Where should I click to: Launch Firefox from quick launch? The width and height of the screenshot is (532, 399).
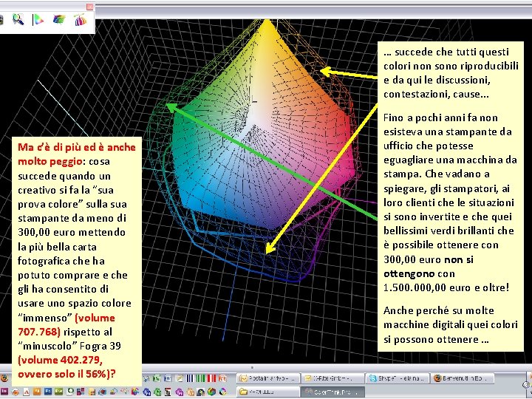[4, 378]
